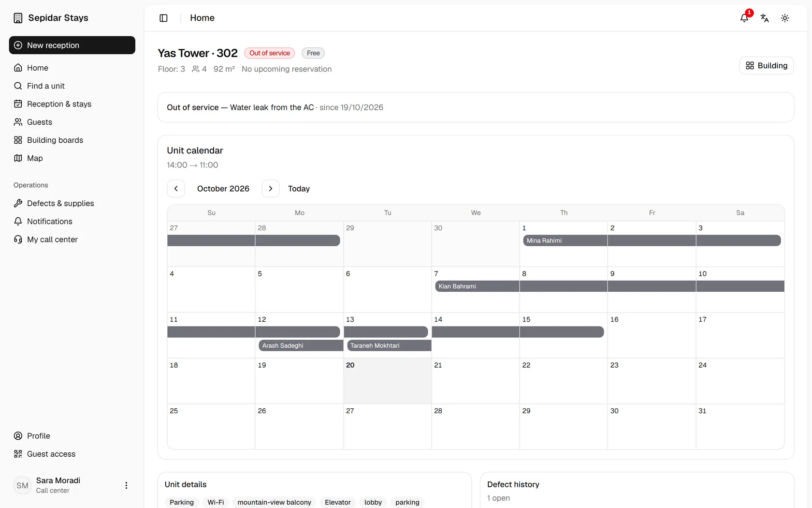Click the capitalized Parking amenity tag
The image size is (812, 508).
pyautogui.click(x=182, y=502)
